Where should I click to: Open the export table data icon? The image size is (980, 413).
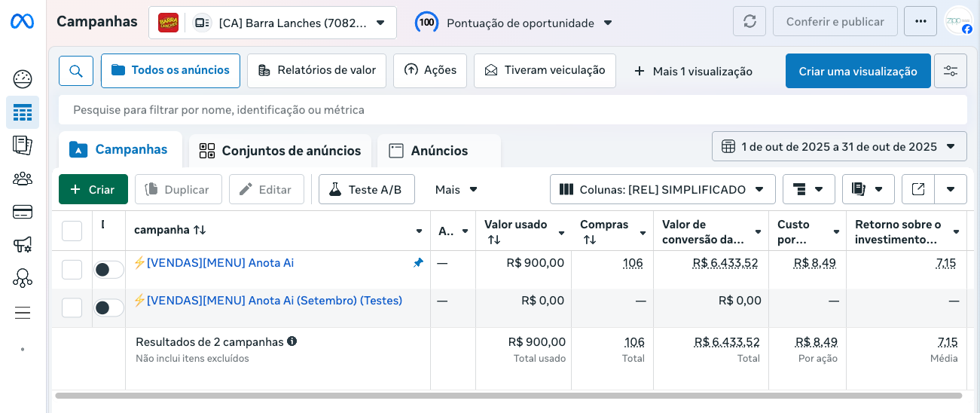click(918, 189)
